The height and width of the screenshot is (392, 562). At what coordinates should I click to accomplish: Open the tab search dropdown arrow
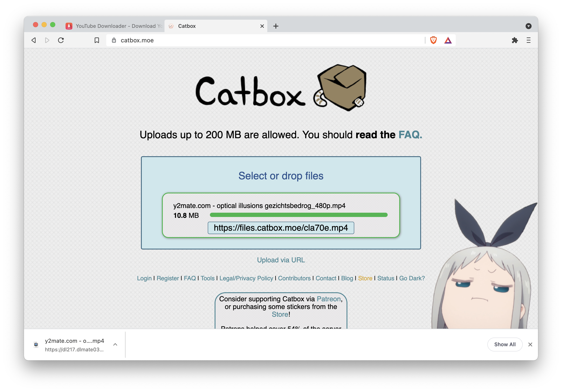pos(528,26)
